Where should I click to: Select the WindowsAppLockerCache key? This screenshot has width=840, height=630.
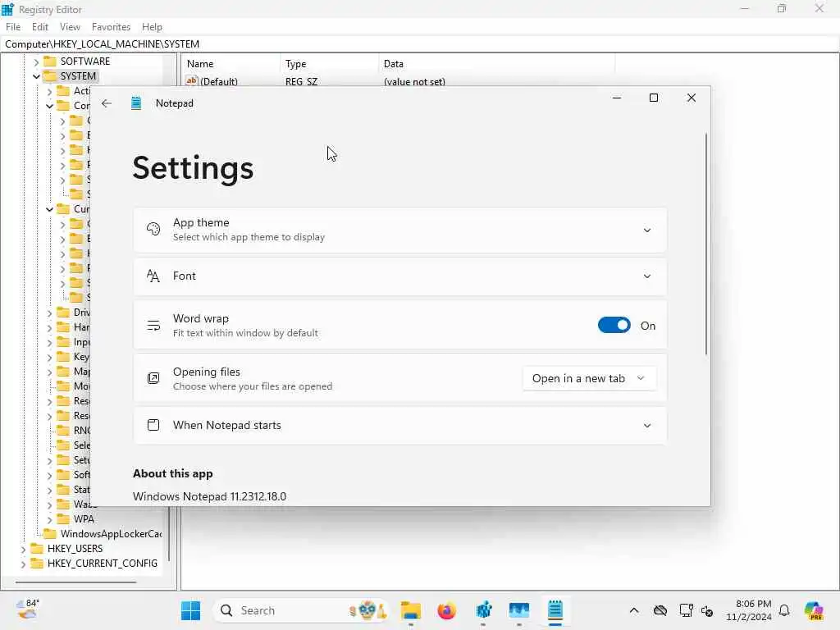coord(111,533)
